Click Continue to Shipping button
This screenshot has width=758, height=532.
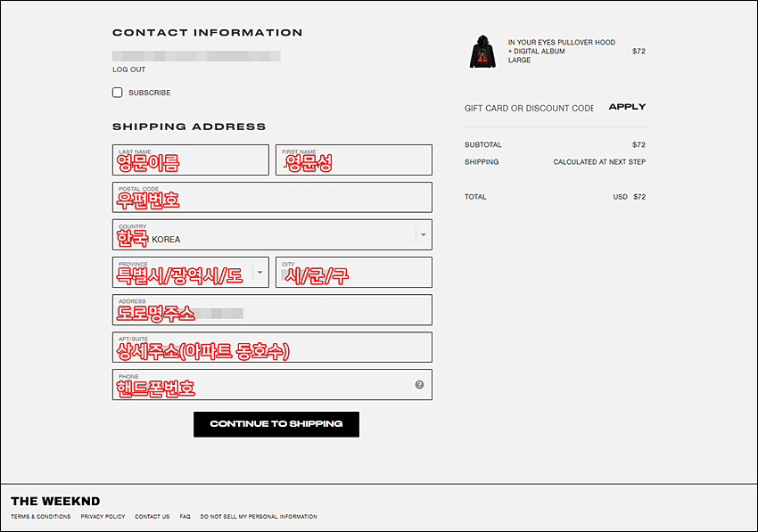point(276,424)
